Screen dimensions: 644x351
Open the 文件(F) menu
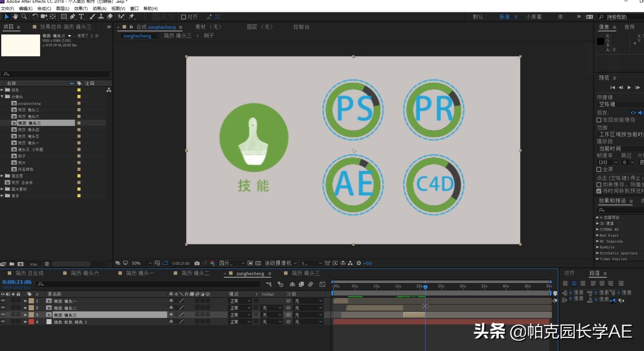click(x=7, y=8)
